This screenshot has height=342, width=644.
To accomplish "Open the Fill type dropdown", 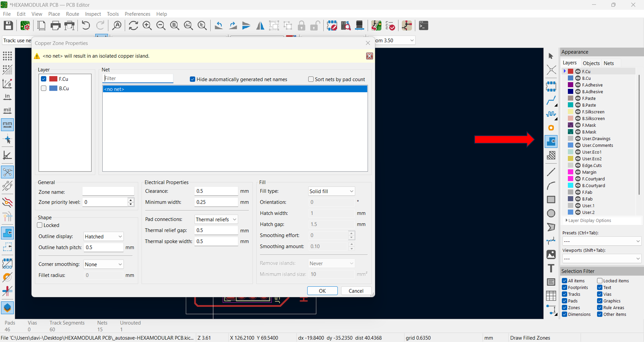I will (x=331, y=191).
